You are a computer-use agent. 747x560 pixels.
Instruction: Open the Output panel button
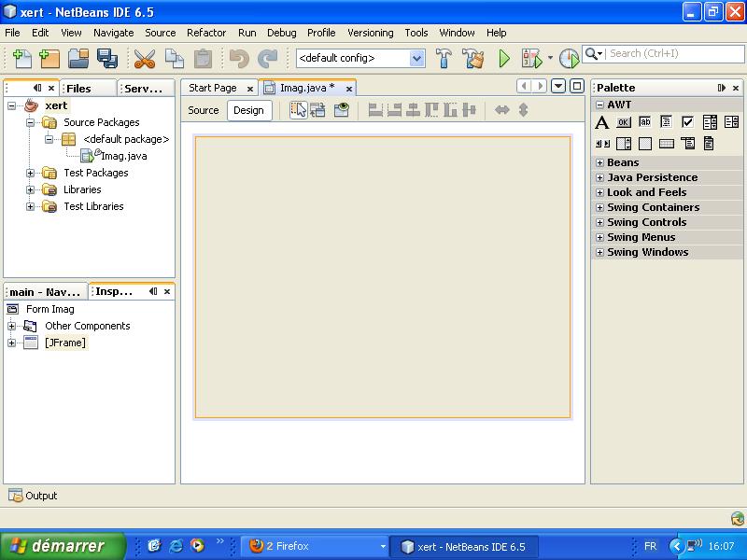pyautogui.click(x=33, y=496)
